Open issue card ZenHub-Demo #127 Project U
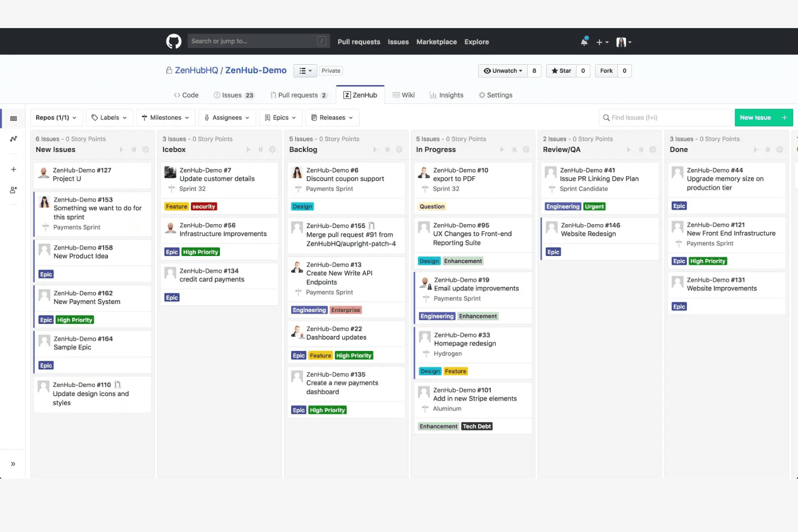The height and width of the screenshot is (532, 798). [92, 175]
